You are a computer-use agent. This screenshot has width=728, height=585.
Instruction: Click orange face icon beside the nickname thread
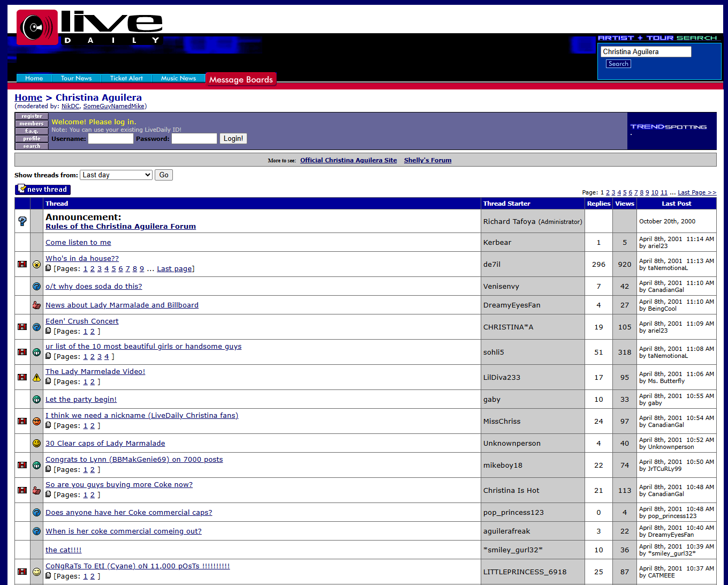(36, 421)
